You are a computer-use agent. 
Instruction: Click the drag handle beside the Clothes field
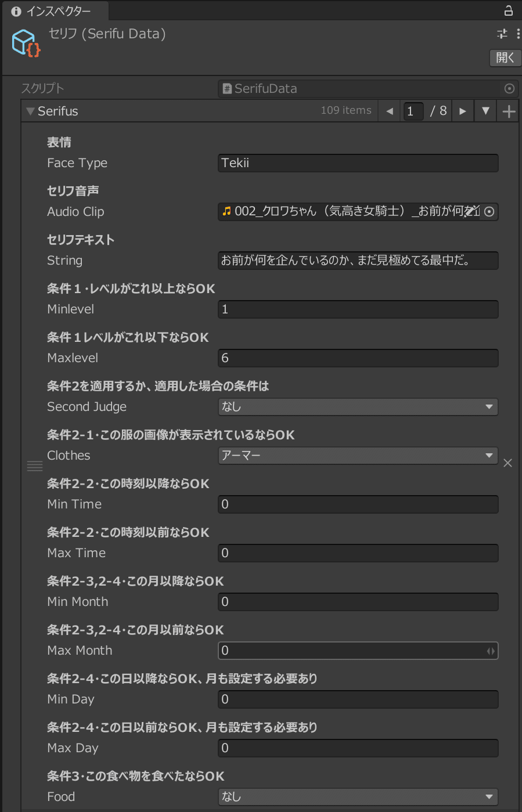pyautogui.click(x=35, y=465)
